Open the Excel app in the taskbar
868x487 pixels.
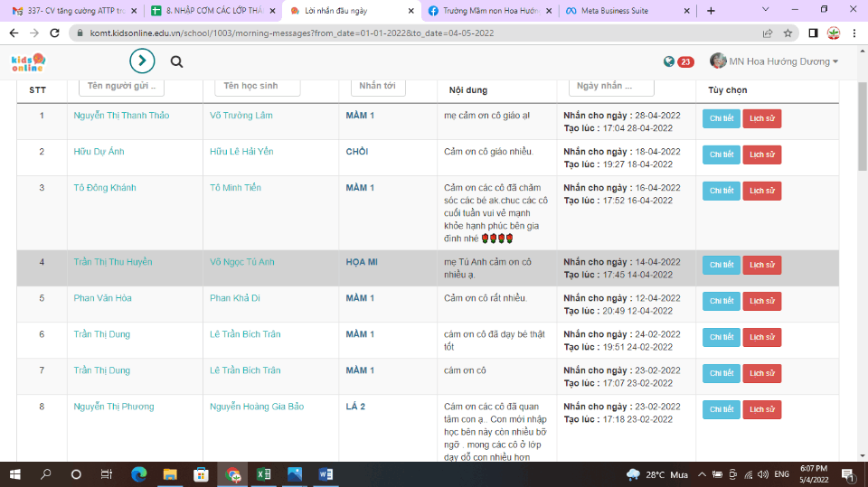click(x=263, y=474)
